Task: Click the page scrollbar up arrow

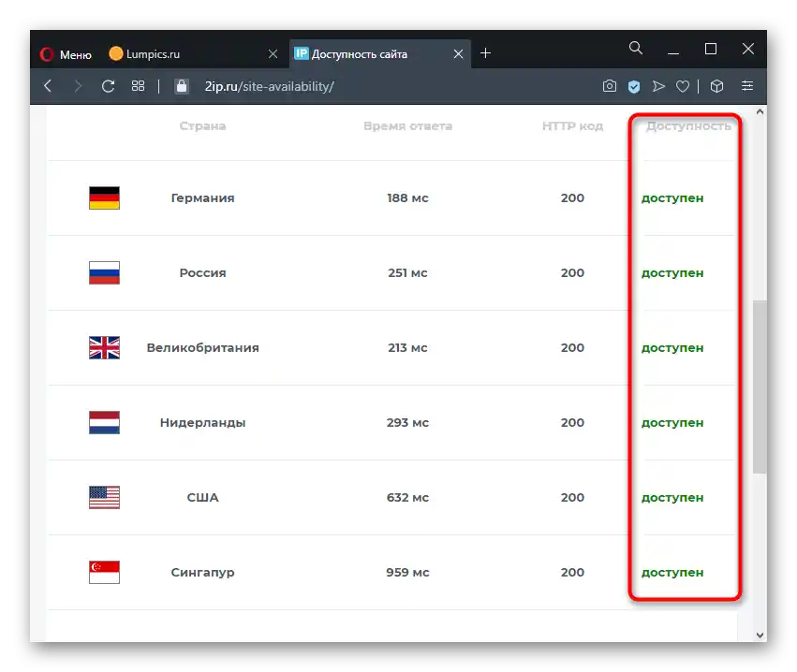Action: pos(760,111)
